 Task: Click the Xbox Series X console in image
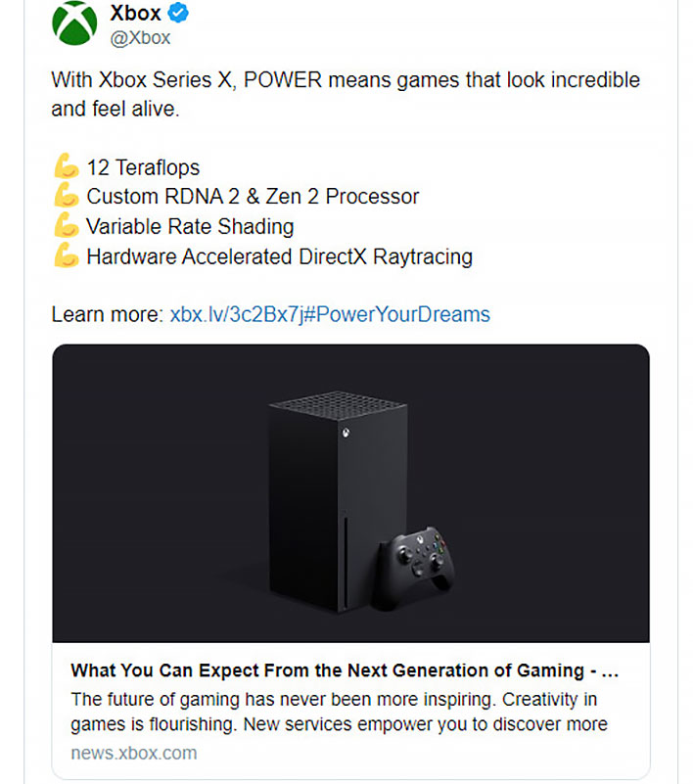coord(338,501)
